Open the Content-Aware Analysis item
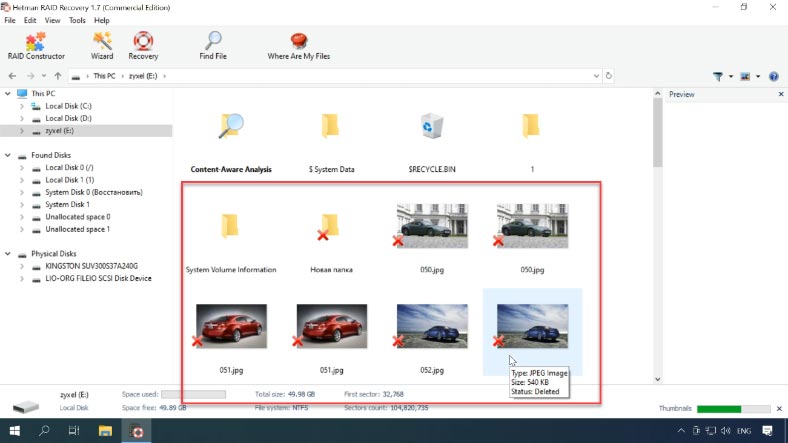 [x=231, y=143]
